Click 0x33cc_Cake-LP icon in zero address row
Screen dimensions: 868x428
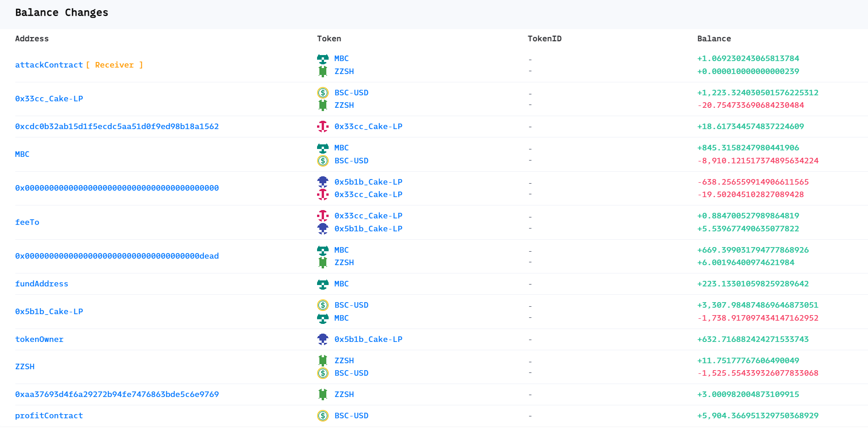323,194
